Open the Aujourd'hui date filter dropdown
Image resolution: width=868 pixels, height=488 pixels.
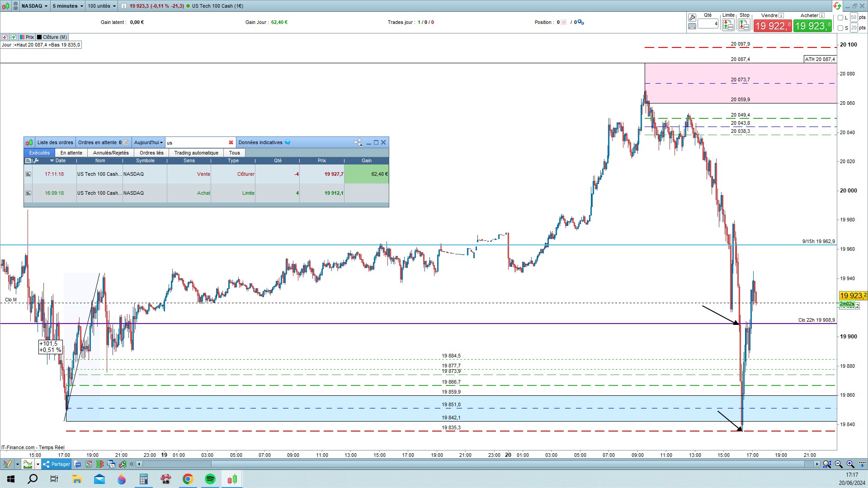click(148, 142)
